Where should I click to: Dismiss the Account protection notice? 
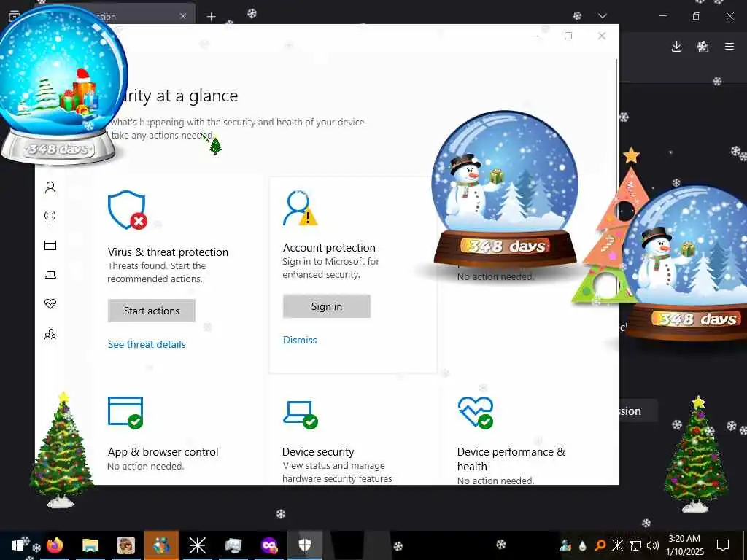[300, 340]
